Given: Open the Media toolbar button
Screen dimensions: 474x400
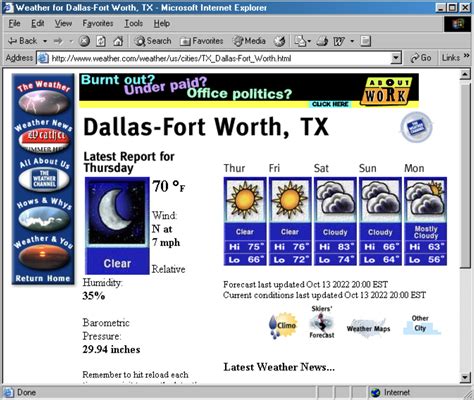Looking at the screenshot, I should pyautogui.click(x=249, y=41).
